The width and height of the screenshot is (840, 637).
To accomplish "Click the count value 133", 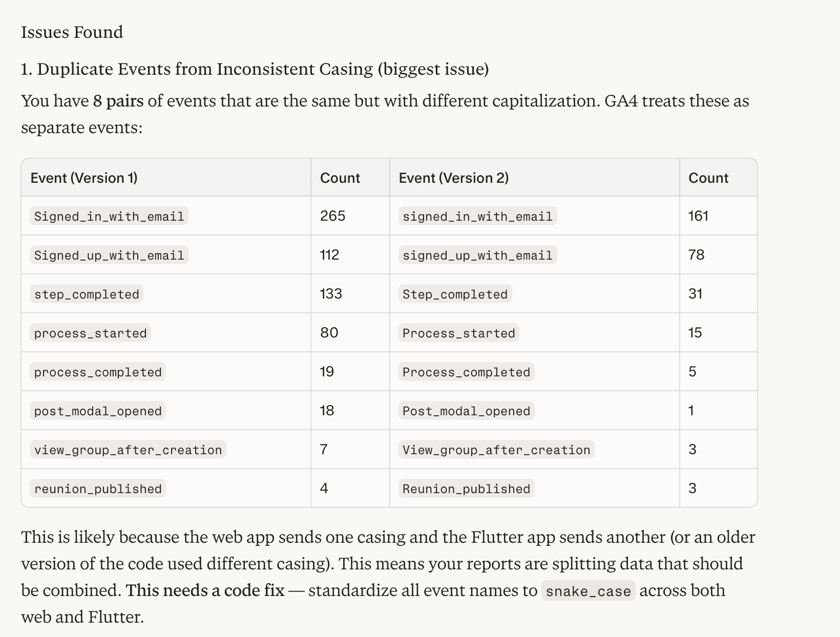I will pos(331,294).
